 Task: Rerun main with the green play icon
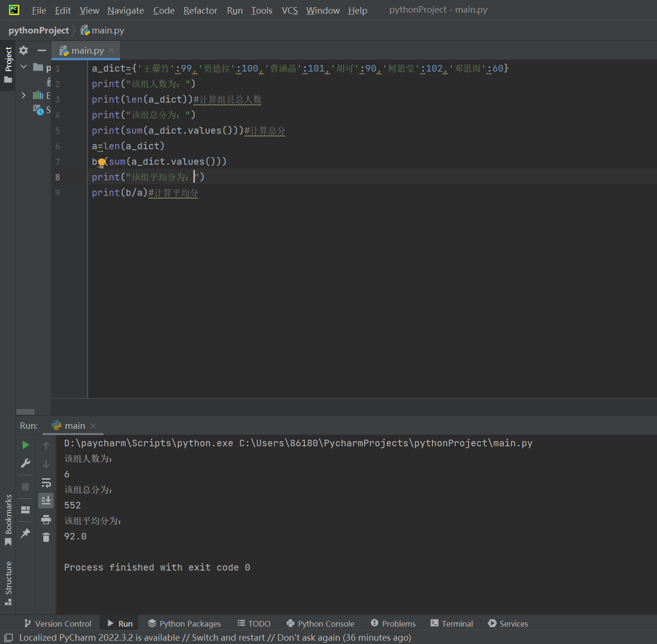tap(25, 445)
